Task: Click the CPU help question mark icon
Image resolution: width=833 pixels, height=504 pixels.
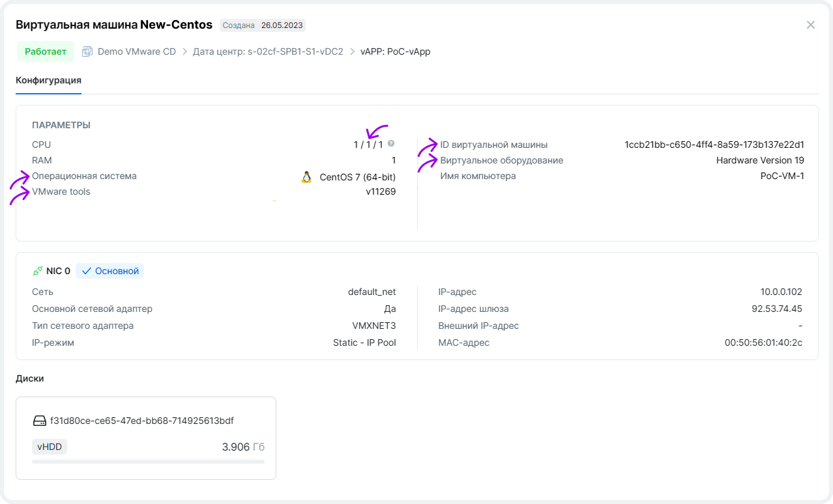Action: pos(391,144)
